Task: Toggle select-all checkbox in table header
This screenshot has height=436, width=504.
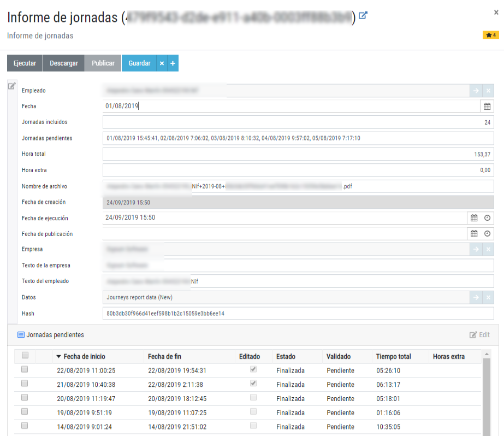Action: click(25, 355)
